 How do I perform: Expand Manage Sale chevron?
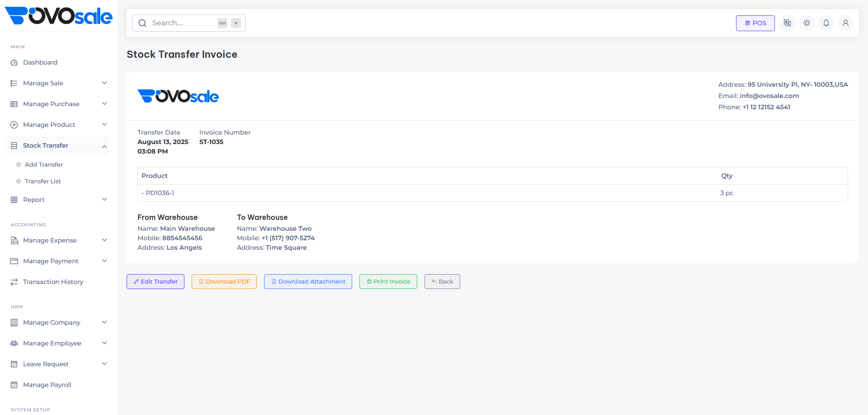(104, 83)
